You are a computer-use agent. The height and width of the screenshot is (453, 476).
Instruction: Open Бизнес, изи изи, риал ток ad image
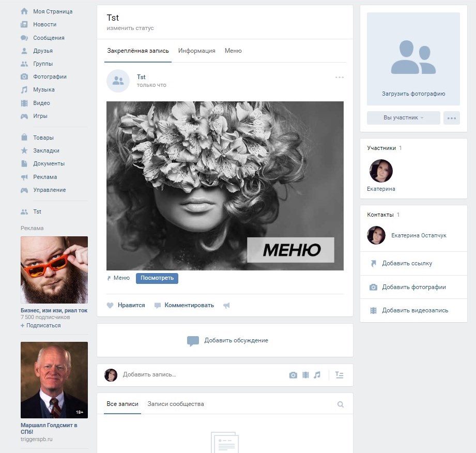tap(54, 270)
